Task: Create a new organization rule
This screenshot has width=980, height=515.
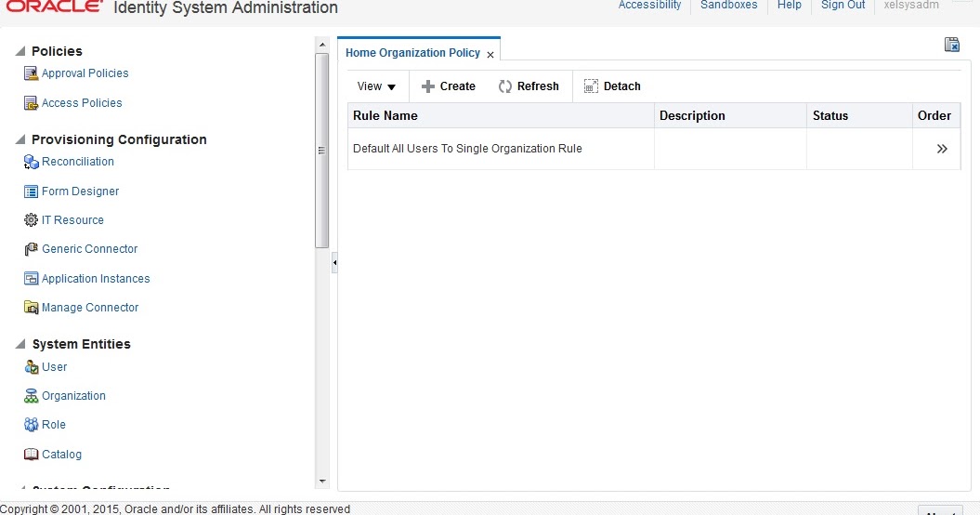Action: 449,86
